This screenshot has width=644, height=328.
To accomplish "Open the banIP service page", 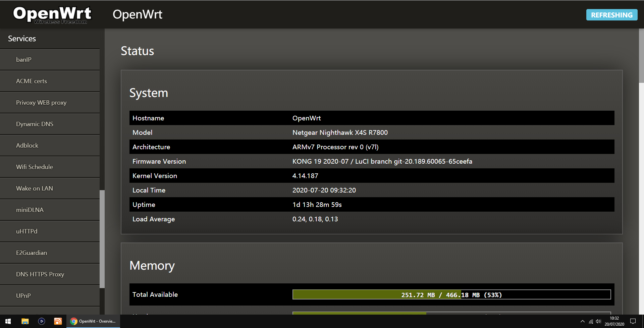I will pyautogui.click(x=50, y=60).
